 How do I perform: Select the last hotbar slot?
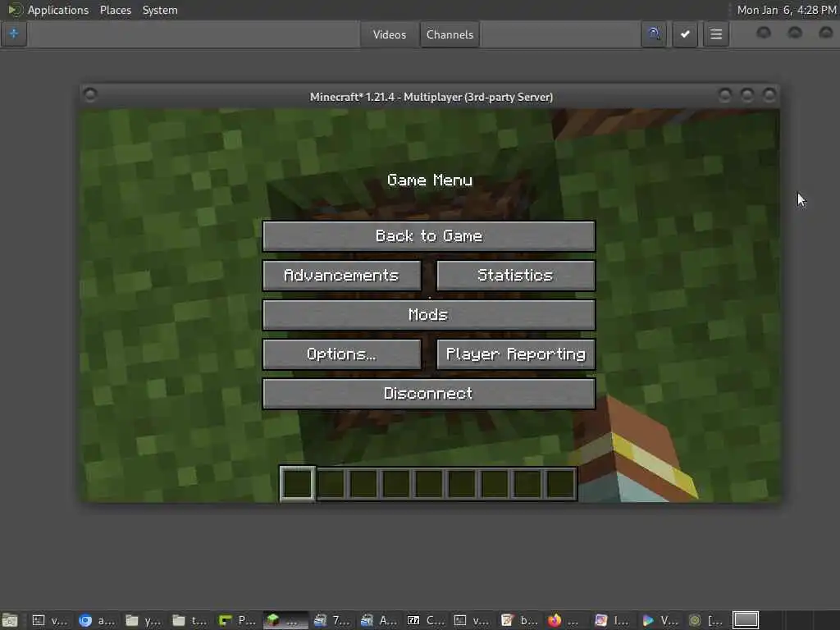pyautogui.click(x=560, y=483)
